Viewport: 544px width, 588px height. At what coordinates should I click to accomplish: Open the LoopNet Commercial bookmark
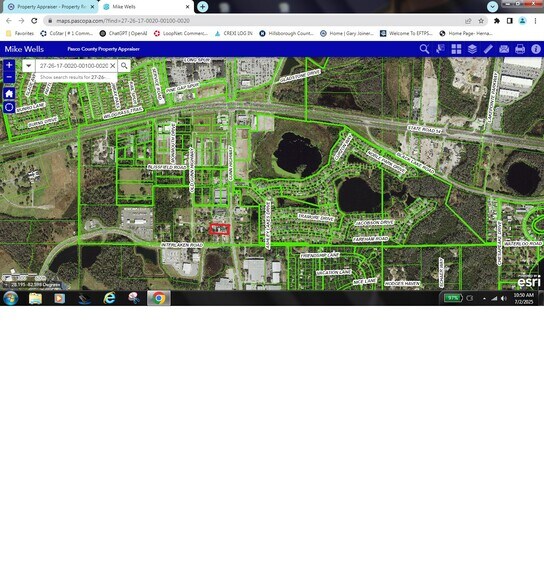point(181,33)
